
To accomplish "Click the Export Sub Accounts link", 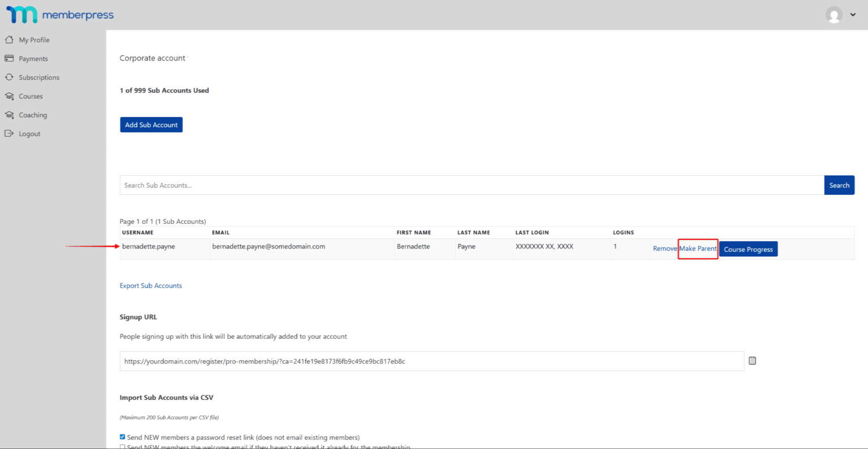I will (x=150, y=285).
